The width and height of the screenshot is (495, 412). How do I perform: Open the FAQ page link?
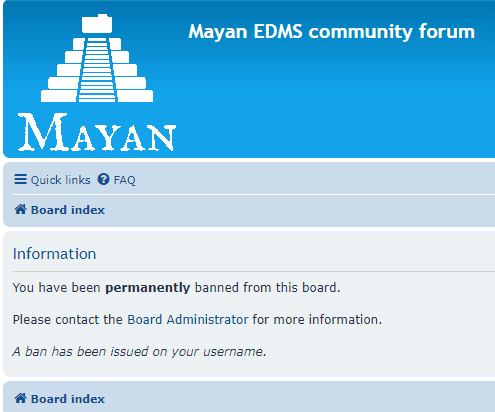coord(117,180)
